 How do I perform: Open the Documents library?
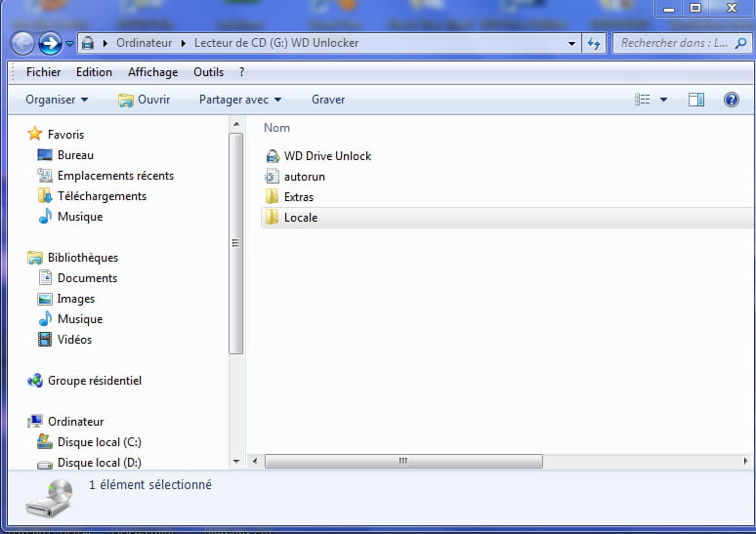click(x=78, y=278)
